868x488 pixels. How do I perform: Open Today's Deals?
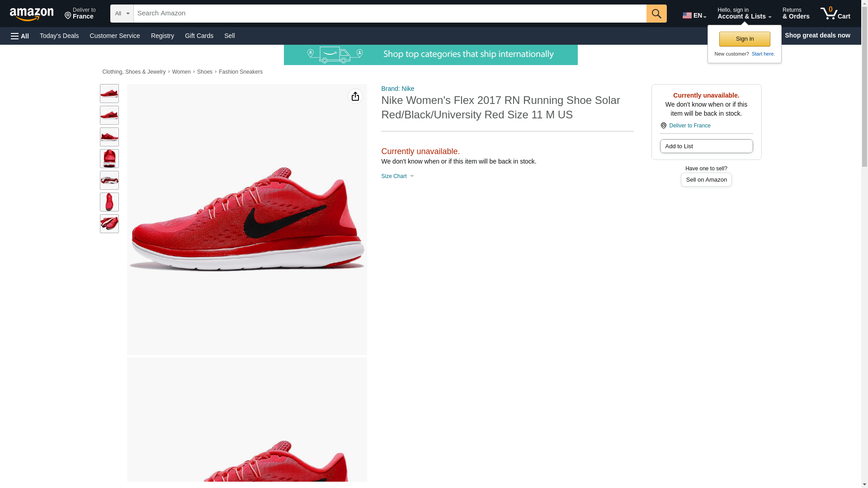(x=59, y=36)
